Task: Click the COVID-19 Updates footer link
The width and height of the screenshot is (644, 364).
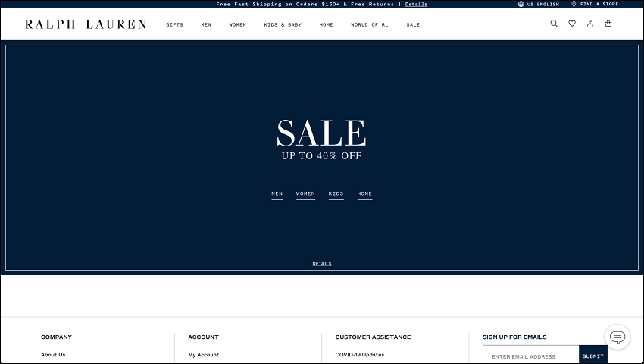Action: click(x=359, y=355)
